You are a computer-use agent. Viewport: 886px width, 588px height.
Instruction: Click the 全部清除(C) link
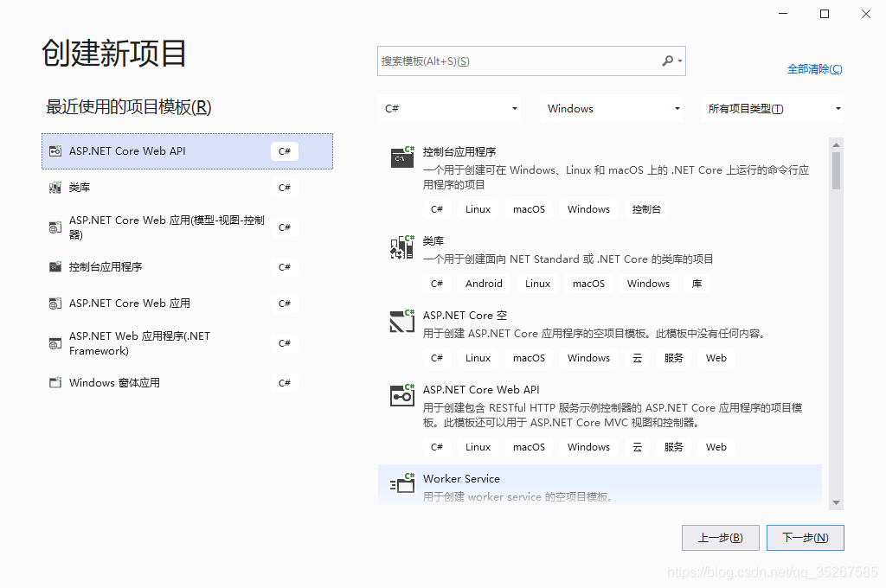(814, 68)
